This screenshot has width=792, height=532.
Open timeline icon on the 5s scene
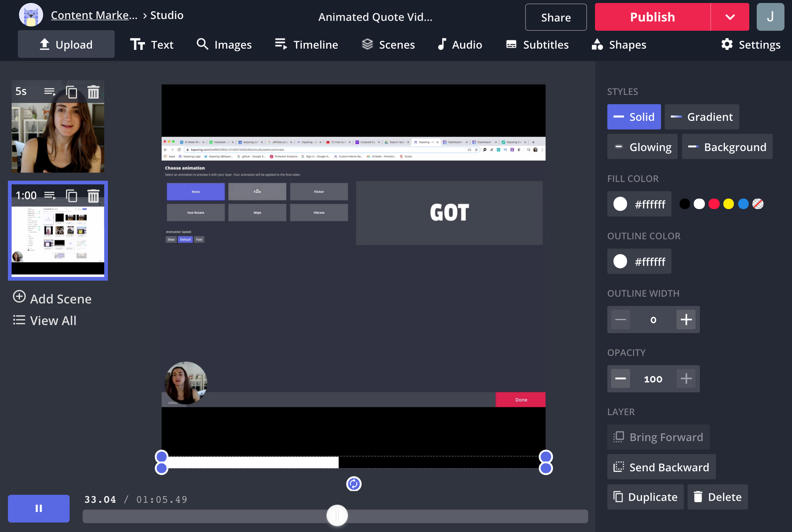[49, 92]
